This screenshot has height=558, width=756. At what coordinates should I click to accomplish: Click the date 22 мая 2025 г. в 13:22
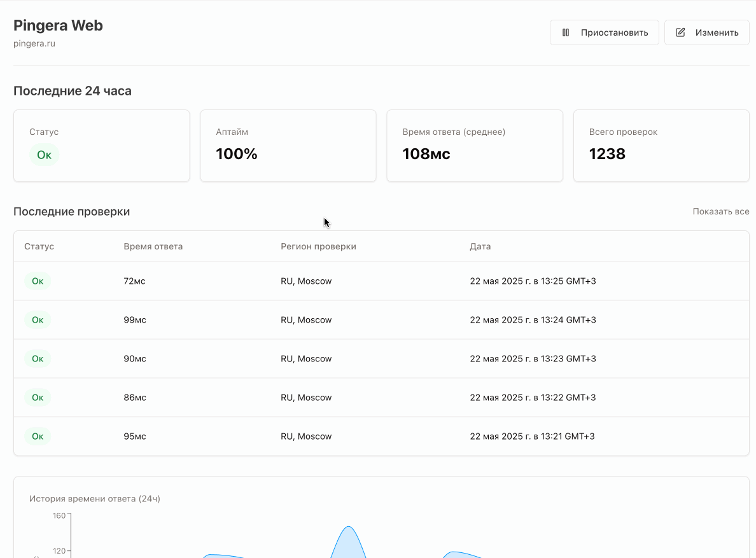(x=533, y=398)
